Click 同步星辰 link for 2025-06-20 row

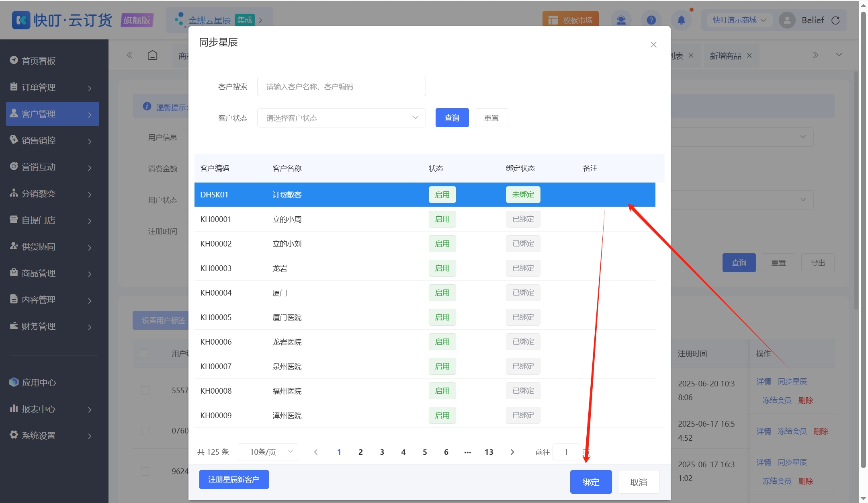coord(792,382)
